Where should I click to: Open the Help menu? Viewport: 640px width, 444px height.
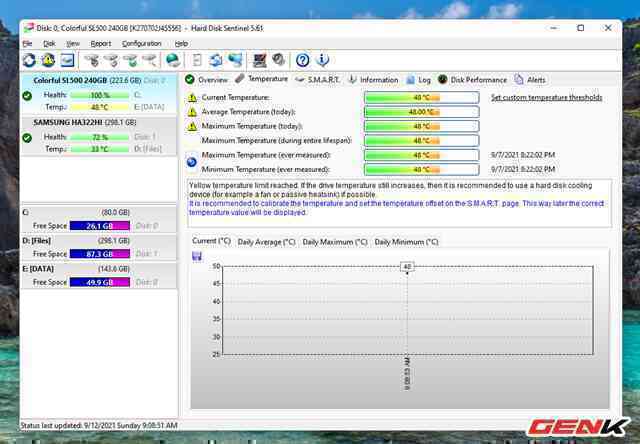(x=181, y=44)
